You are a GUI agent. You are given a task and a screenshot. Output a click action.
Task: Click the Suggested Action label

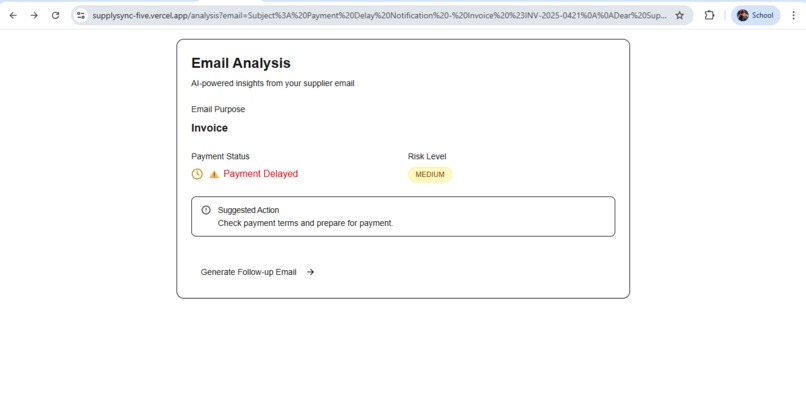click(x=248, y=210)
